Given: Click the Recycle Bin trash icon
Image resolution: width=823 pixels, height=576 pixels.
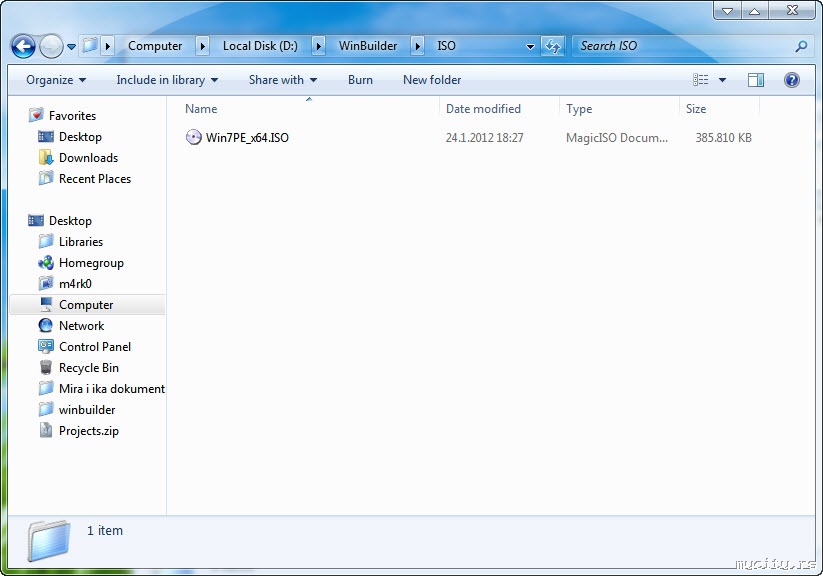Looking at the screenshot, I should click(46, 367).
